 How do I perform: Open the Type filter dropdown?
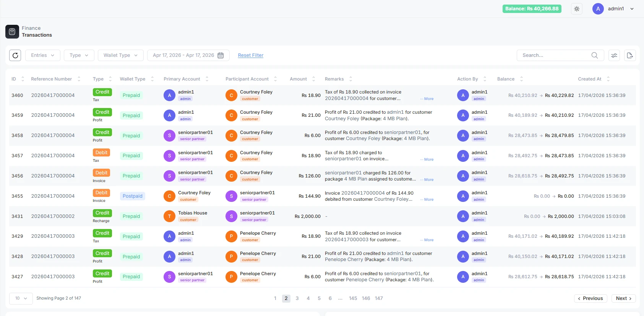pyautogui.click(x=79, y=55)
